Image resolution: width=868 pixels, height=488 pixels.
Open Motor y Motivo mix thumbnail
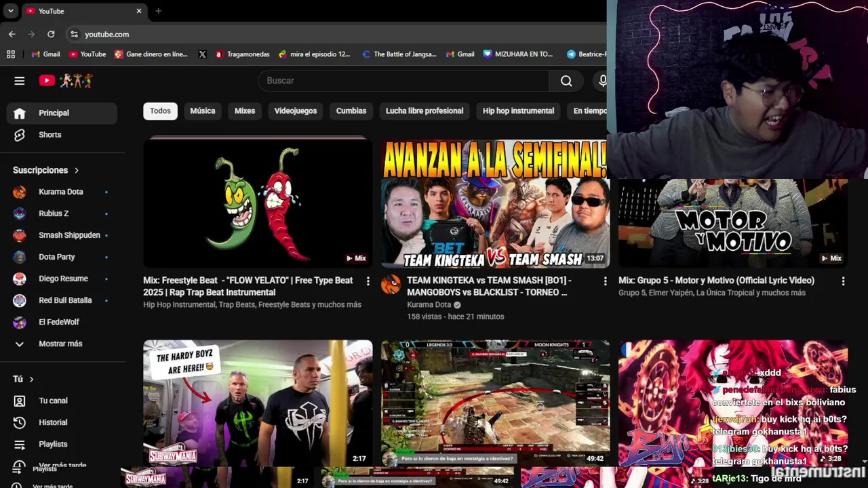coord(733,223)
